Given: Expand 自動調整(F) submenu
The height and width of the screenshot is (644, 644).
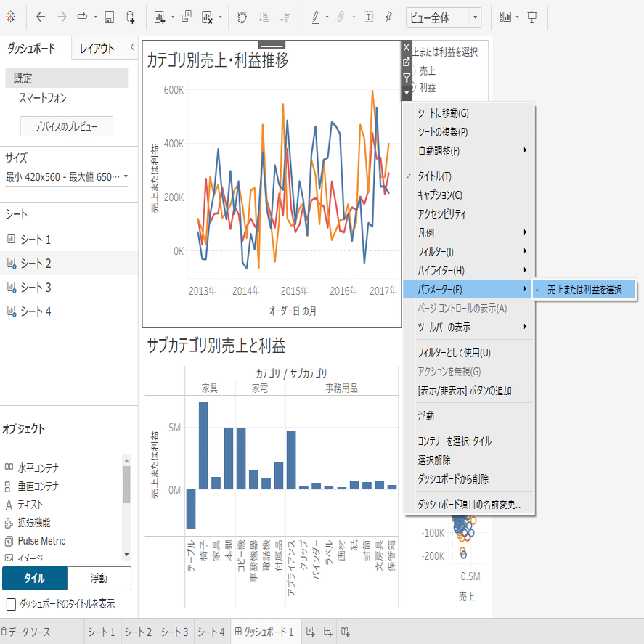Looking at the screenshot, I should point(468,151).
